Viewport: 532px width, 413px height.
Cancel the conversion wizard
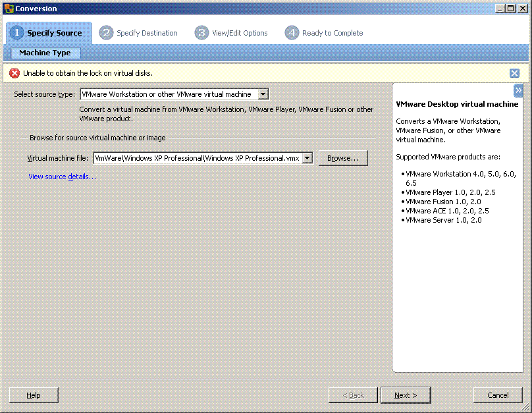(x=498, y=395)
